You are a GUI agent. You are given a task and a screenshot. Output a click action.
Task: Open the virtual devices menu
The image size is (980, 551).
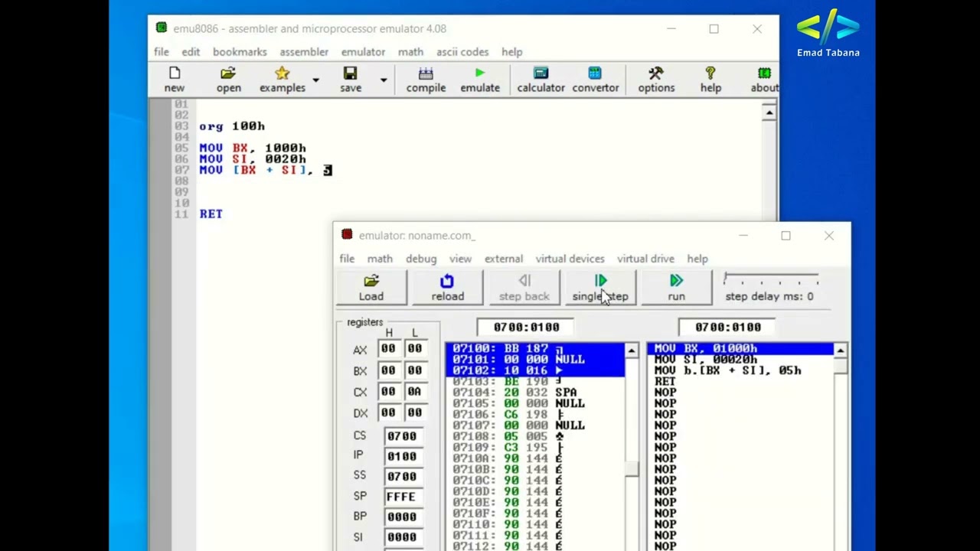pyautogui.click(x=570, y=259)
